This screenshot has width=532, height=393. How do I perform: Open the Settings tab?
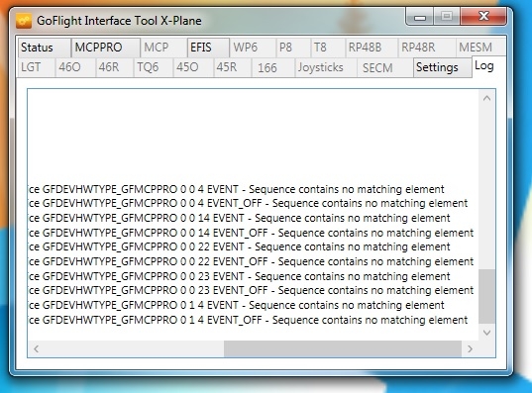[x=443, y=67]
